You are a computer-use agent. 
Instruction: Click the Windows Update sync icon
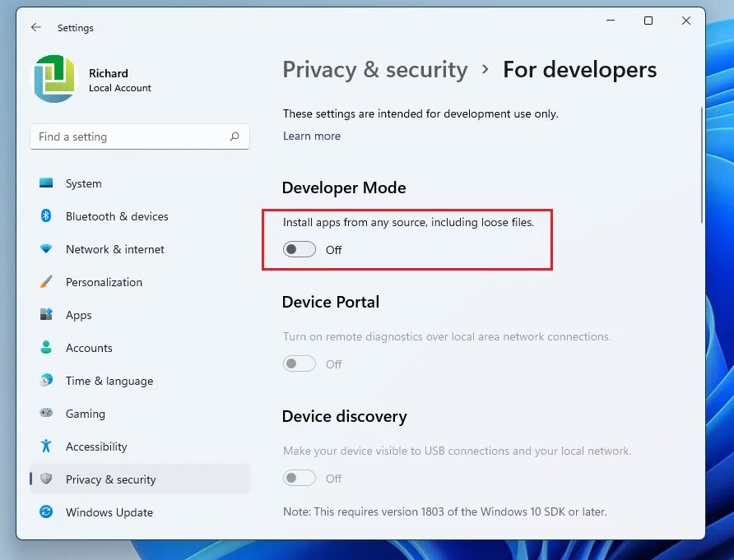point(46,511)
